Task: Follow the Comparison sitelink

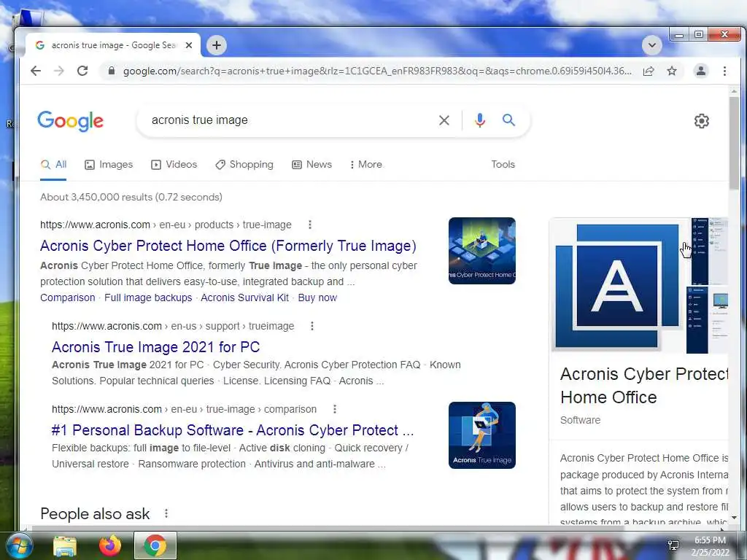Action: pyautogui.click(x=68, y=297)
